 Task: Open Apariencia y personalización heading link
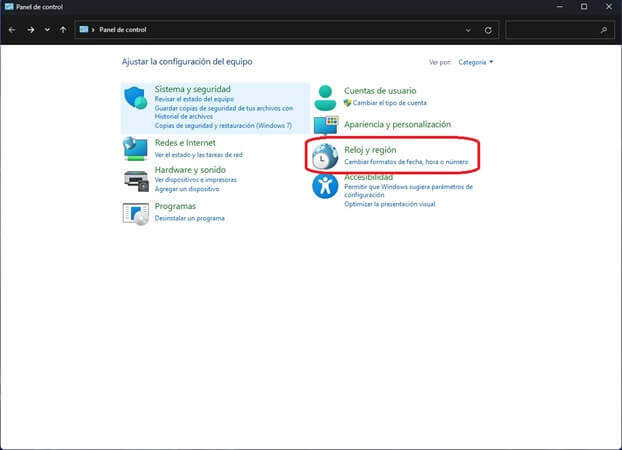pos(397,125)
